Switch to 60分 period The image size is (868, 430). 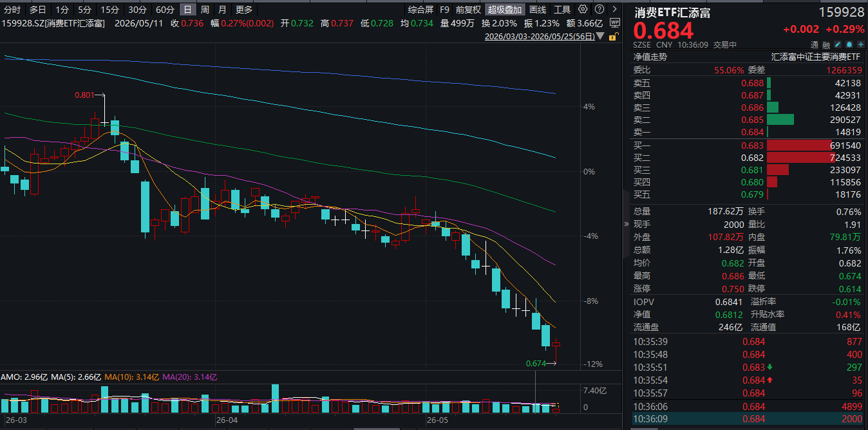[165, 10]
